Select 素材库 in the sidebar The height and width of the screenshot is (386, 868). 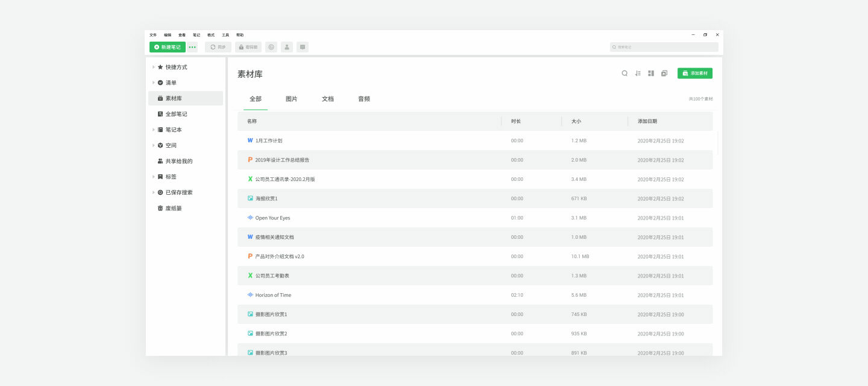(x=186, y=98)
